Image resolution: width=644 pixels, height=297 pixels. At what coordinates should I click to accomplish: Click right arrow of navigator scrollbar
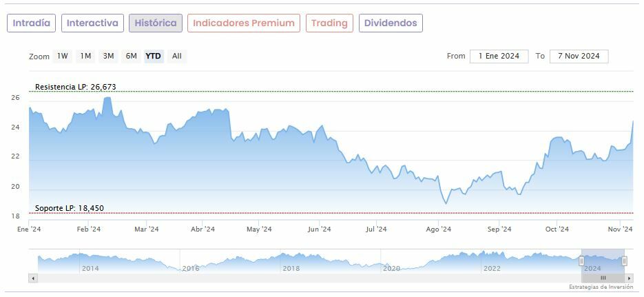(x=630, y=278)
